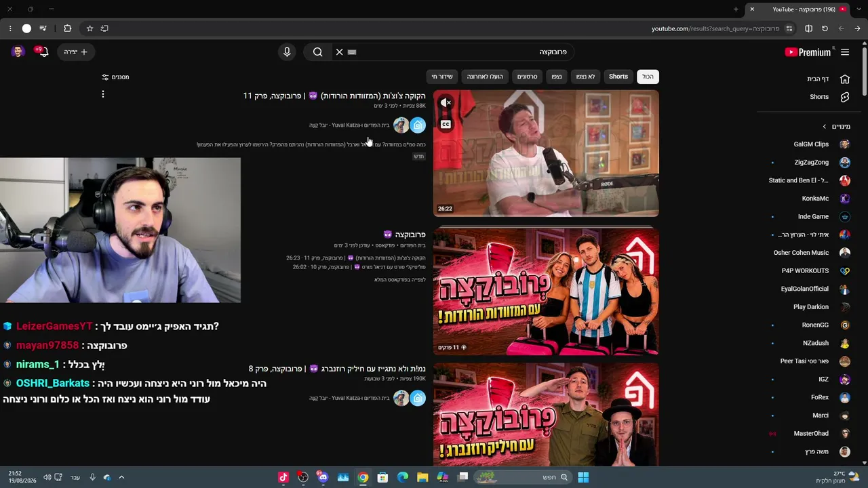Image resolution: width=868 pixels, height=488 pixels.
Task: Open the episode 8 Hilik Rosenberg thumbnail
Action: coord(546,415)
